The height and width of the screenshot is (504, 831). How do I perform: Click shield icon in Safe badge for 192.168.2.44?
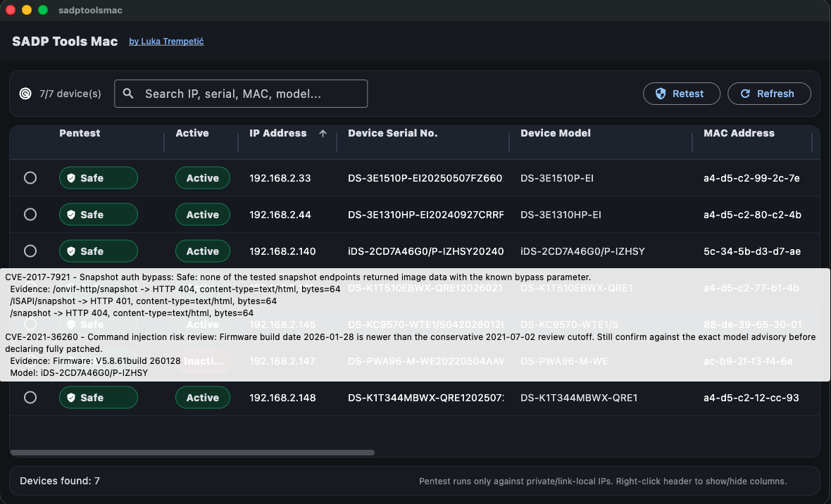[71, 215]
